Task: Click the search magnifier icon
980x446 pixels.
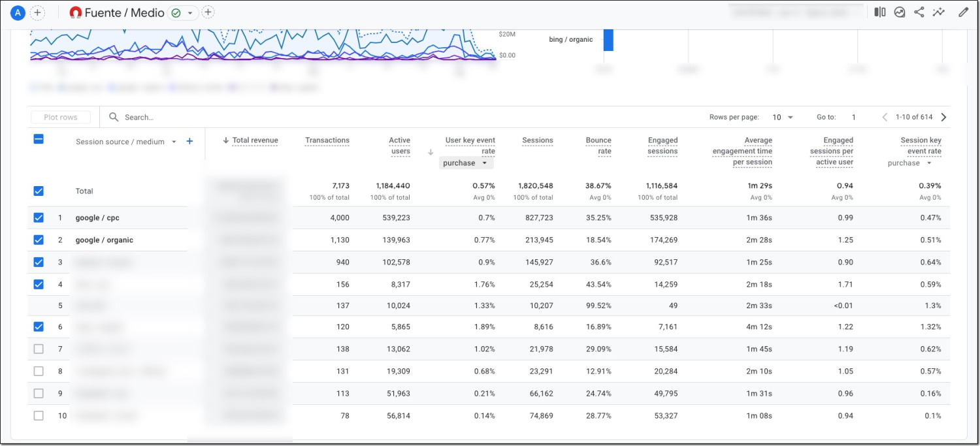Action: point(114,117)
